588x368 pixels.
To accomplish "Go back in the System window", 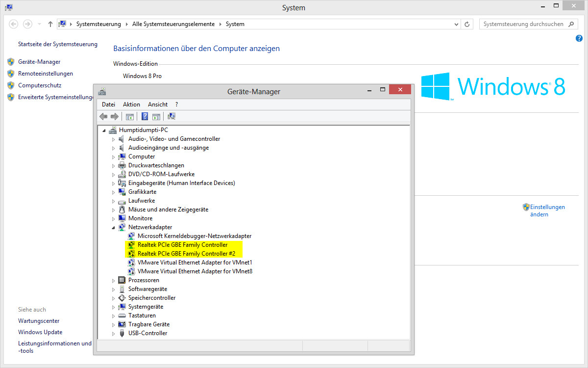I will 14,24.
